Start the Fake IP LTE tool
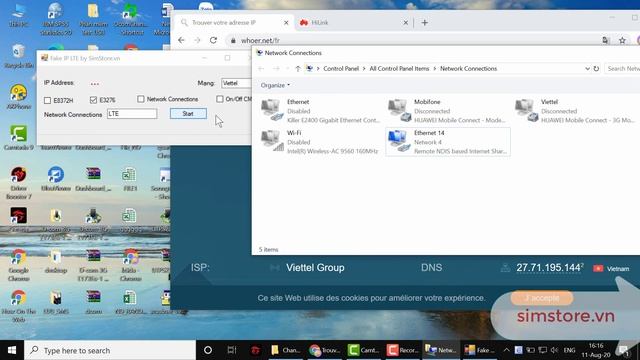640x360 pixels. click(188, 113)
